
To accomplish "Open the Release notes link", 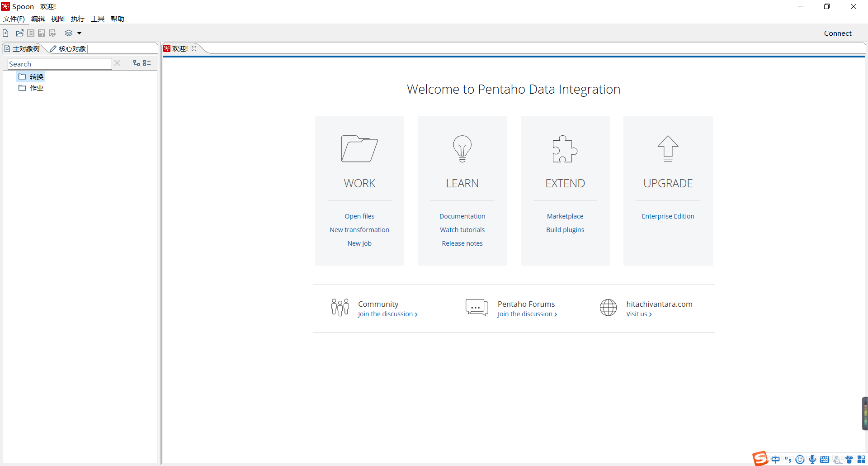I will [x=462, y=243].
